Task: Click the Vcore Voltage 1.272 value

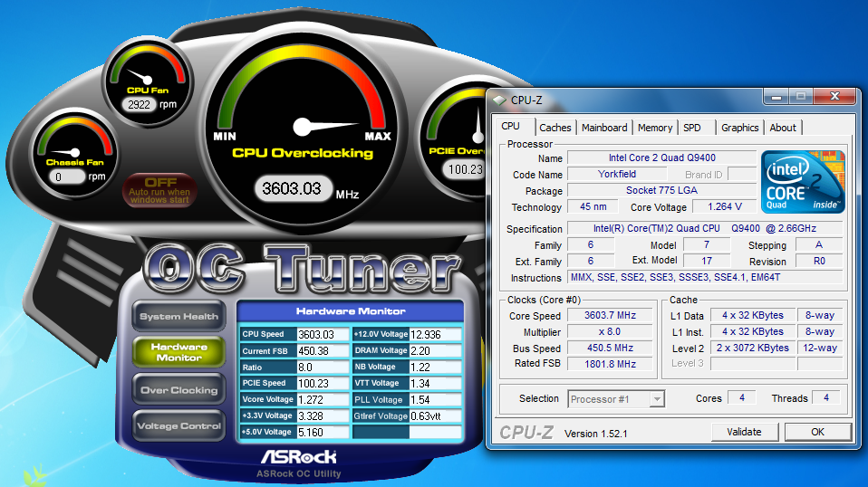Action: pos(323,399)
